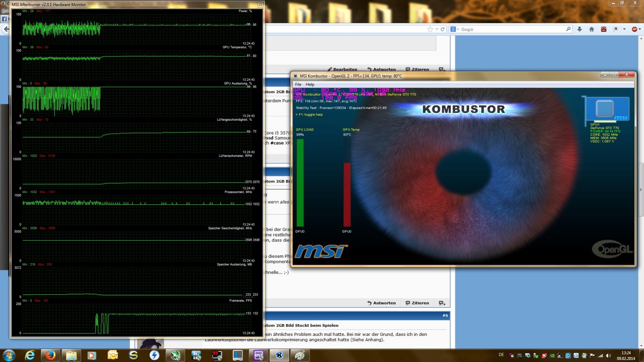
Task: Click the red GPU Temp bar in Kombustor
Action: click(347, 195)
